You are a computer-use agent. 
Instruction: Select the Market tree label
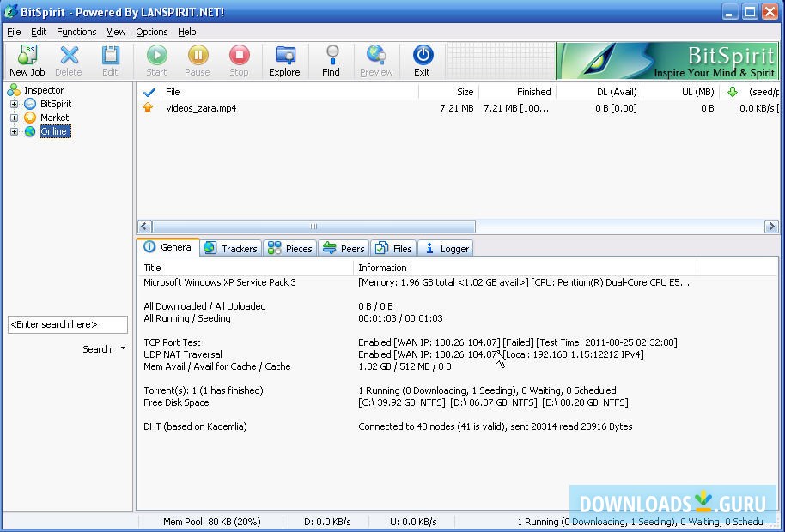point(55,118)
